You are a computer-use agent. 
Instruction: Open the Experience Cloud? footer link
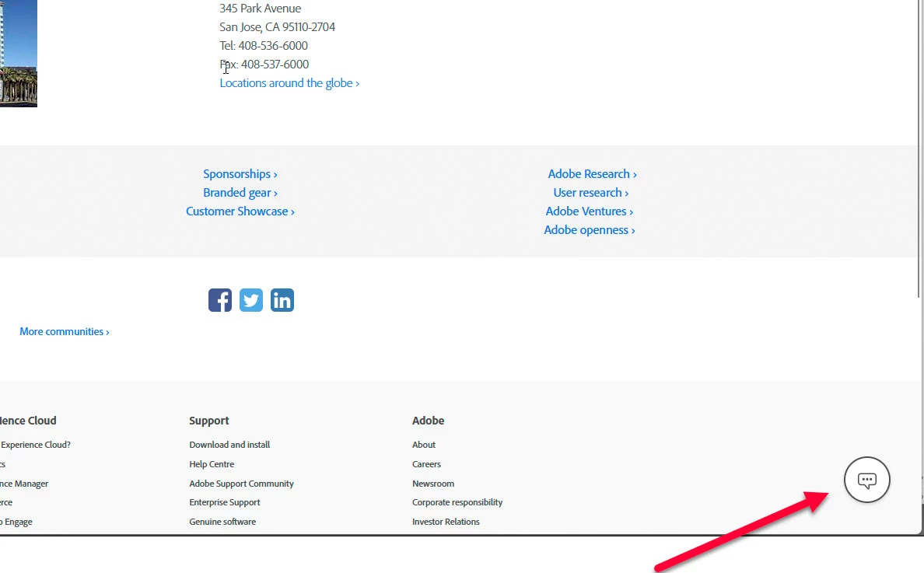tap(35, 445)
